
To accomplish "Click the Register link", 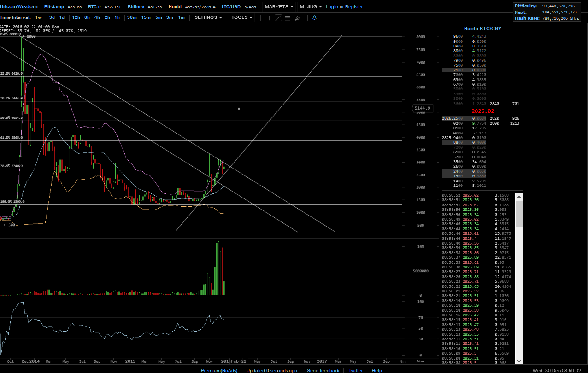I will click(354, 7).
